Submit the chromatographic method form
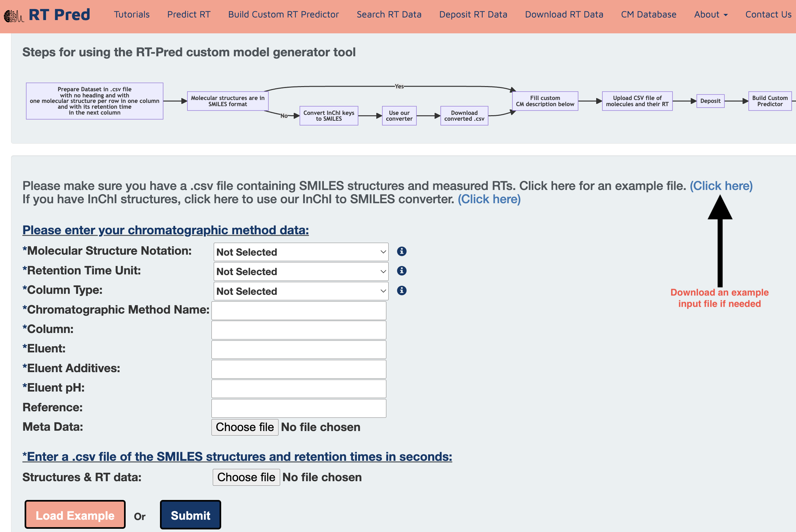Screen dimensions: 796x532 point(190,515)
